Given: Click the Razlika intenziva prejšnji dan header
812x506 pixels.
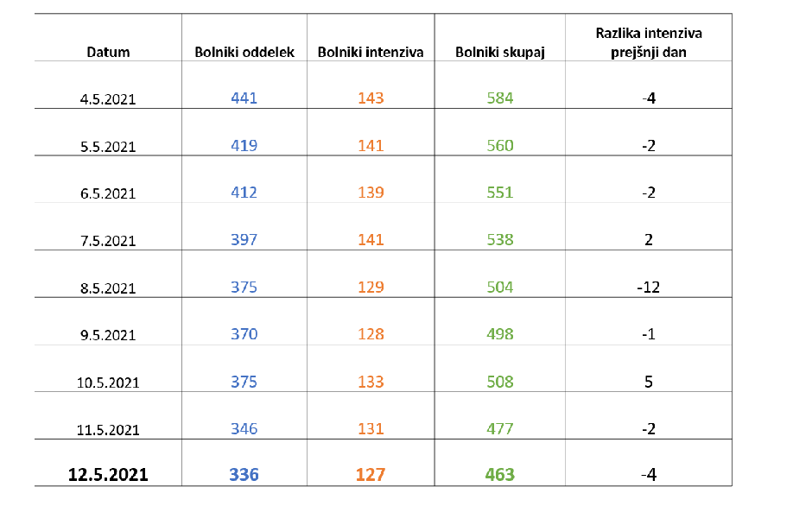Looking at the screenshot, I should tap(649, 42).
